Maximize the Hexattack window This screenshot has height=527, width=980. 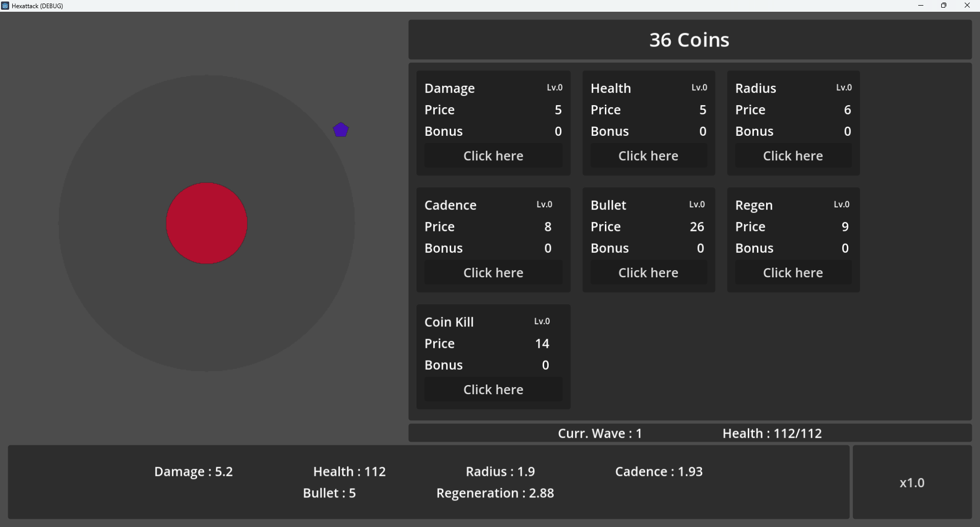tap(944, 6)
